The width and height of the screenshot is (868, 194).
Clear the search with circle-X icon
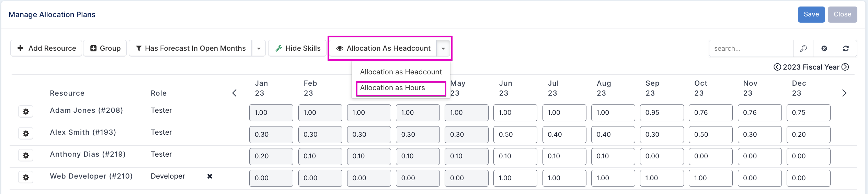coord(824,48)
